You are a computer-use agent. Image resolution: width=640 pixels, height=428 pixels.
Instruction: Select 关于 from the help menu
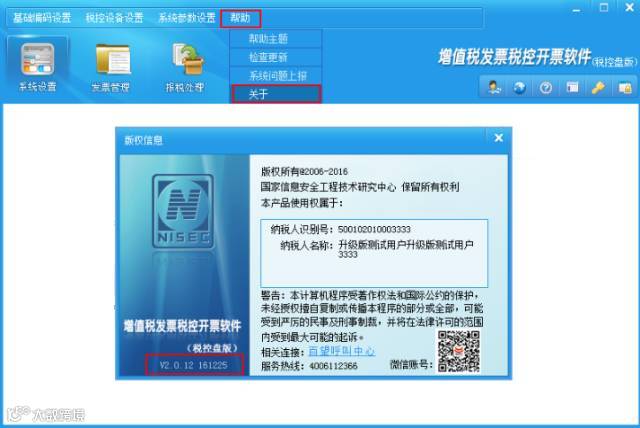(x=276, y=94)
